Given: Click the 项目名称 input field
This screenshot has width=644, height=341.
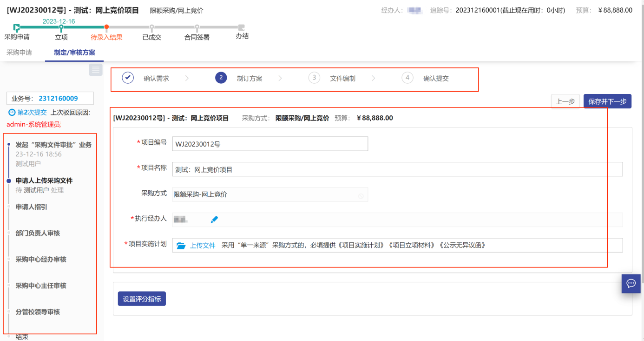Looking at the screenshot, I should point(397,169).
